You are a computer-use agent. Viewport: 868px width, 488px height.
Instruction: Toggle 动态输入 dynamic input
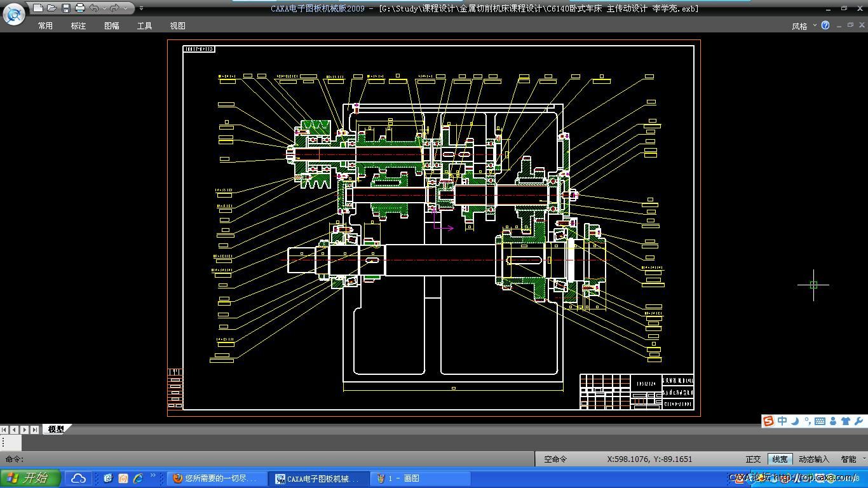814,459
